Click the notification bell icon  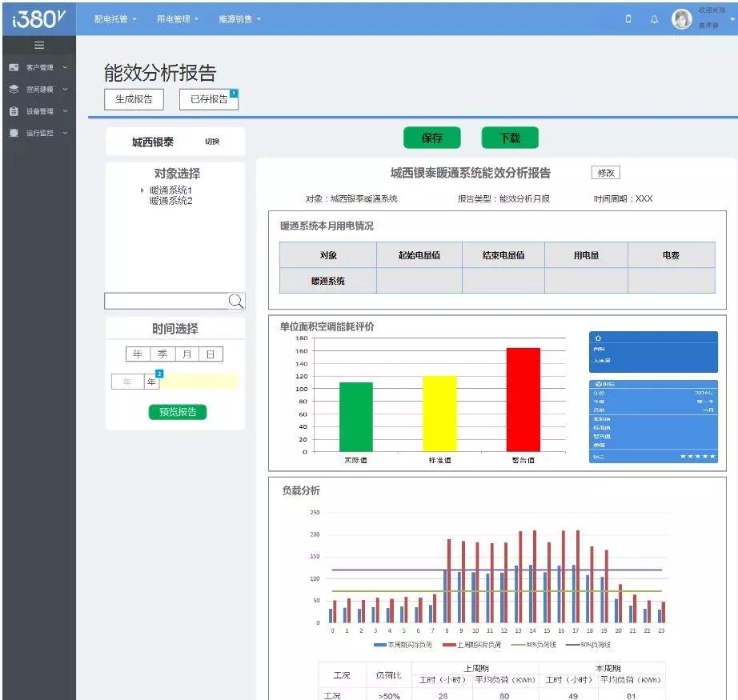tap(654, 19)
